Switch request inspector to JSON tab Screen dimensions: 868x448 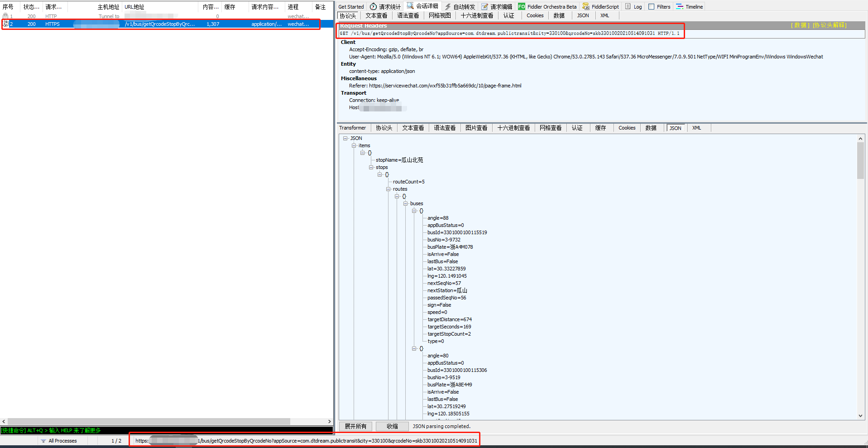(x=583, y=15)
